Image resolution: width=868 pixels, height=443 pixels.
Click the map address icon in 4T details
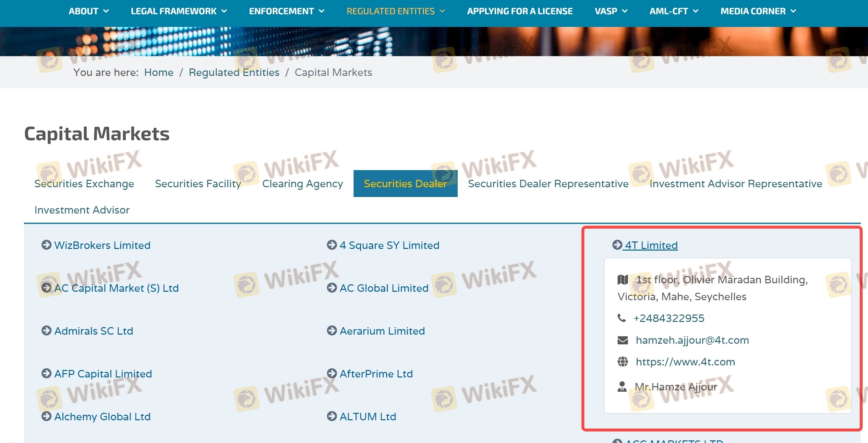click(622, 279)
